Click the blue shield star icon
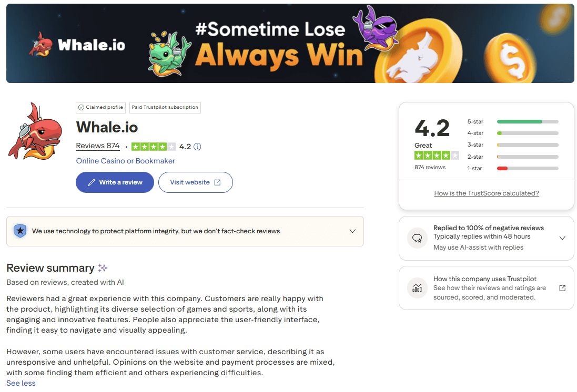This screenshot has width=577, height=392. pos(20,231)
